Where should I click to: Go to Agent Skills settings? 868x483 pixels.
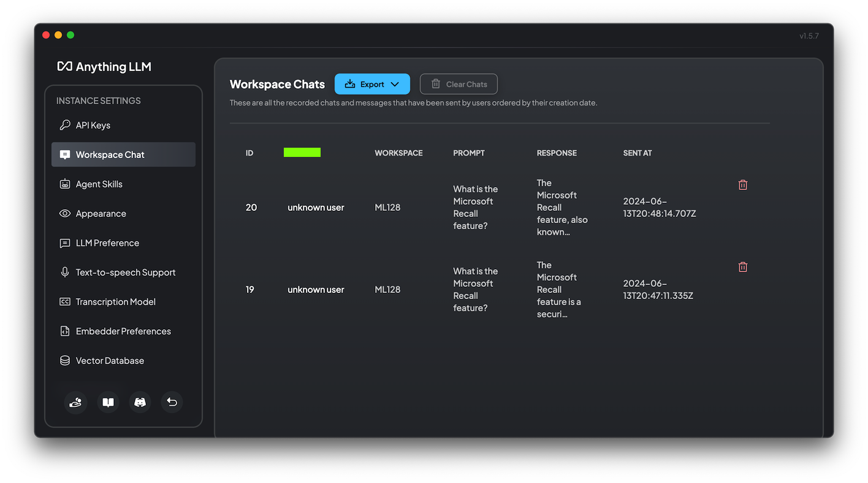(99, 184)
